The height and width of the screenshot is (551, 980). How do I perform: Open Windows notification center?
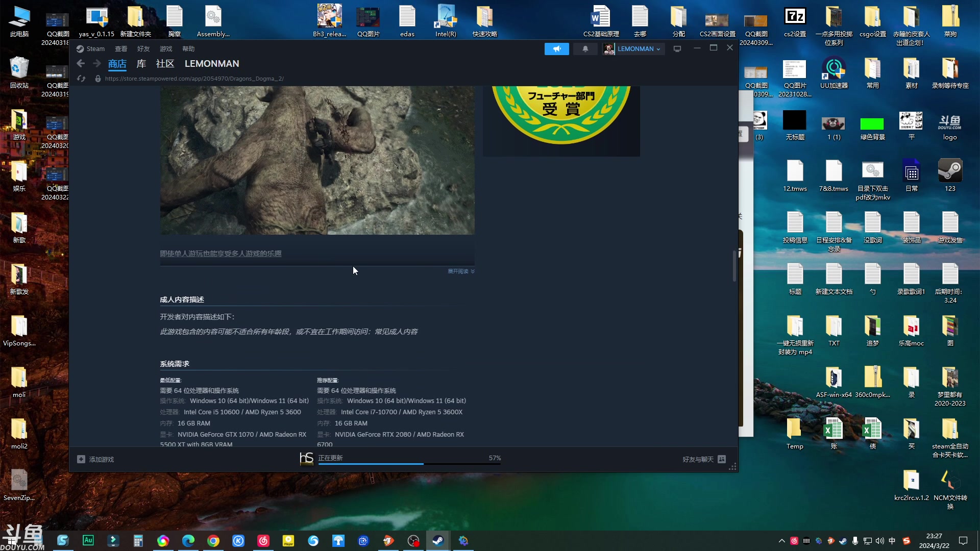963,541
